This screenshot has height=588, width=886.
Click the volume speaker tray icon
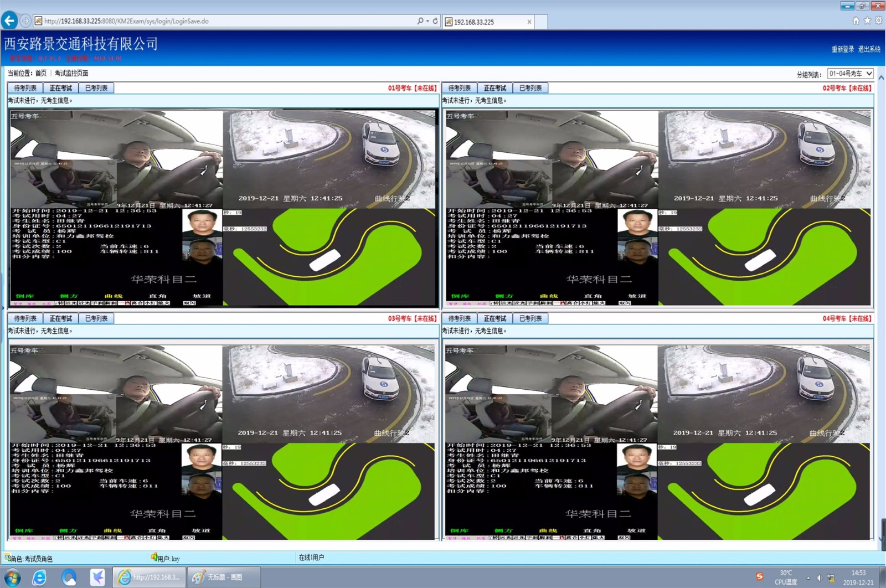coord(820,577)
